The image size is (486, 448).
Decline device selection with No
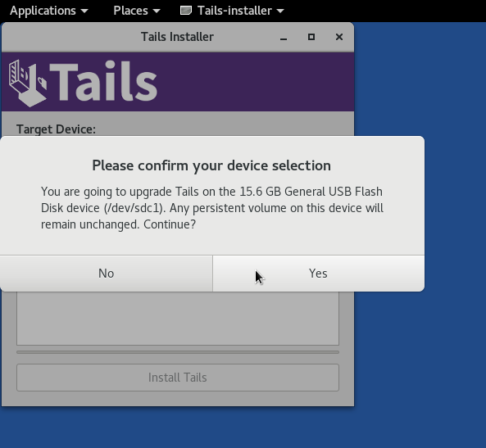pos(106,274)
